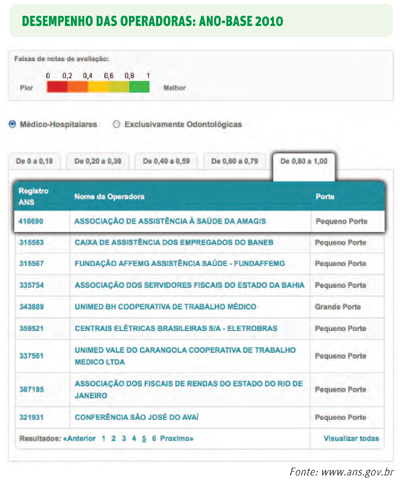Click the Pior legend label

click(26, 88)
